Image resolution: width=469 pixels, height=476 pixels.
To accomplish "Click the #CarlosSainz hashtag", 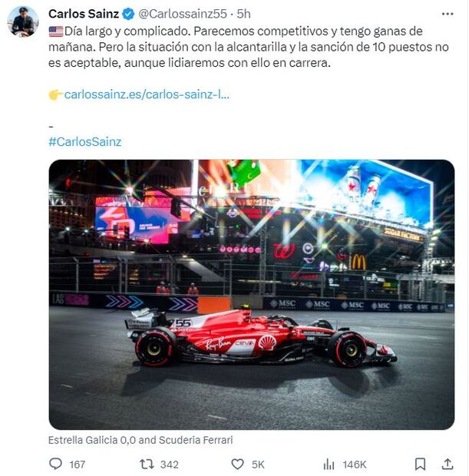I will coord(84,141).
